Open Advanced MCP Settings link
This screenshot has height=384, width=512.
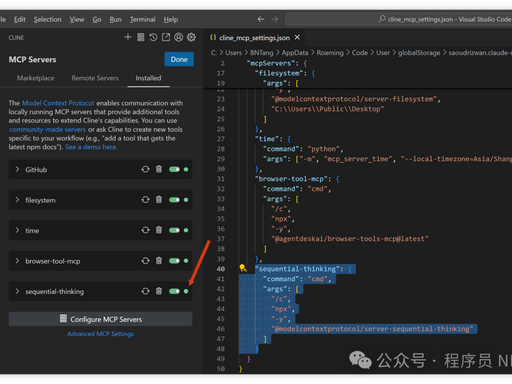click(x=100, y=334)
